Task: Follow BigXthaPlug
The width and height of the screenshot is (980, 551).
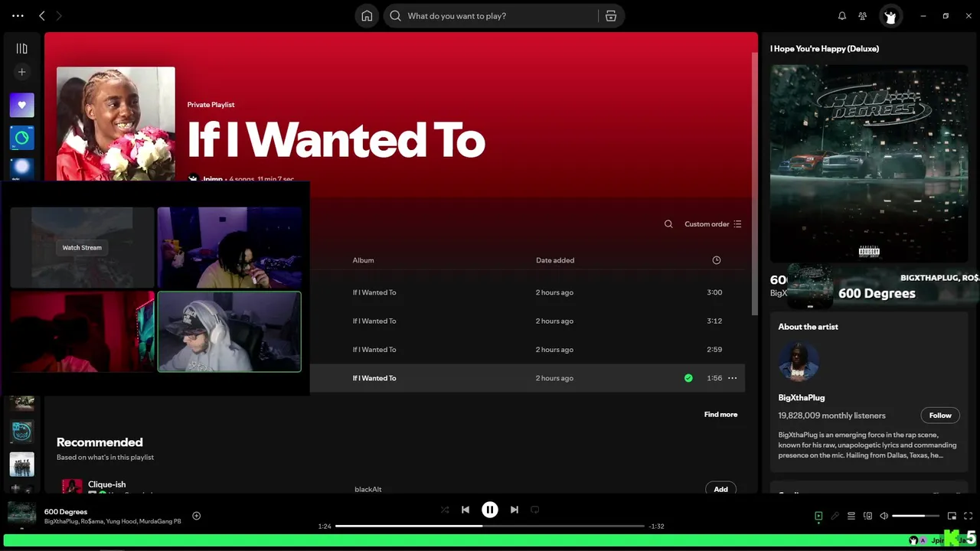Action: (940, 416)
